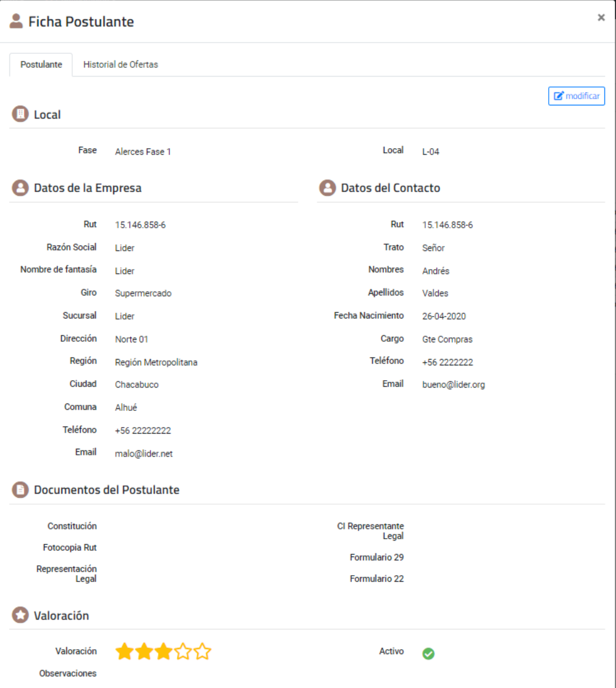The image size is (616, 688).
Task: Select the Postulante tab
Action: coord(41,65)
